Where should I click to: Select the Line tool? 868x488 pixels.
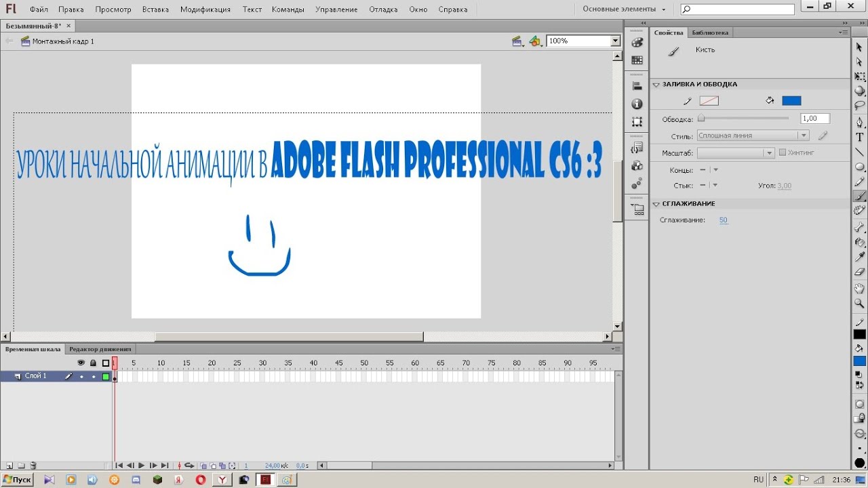coord(860,152)
